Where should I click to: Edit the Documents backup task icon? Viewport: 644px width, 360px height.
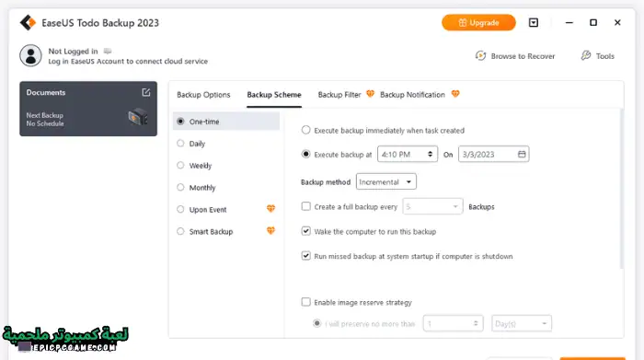[145, 92]
